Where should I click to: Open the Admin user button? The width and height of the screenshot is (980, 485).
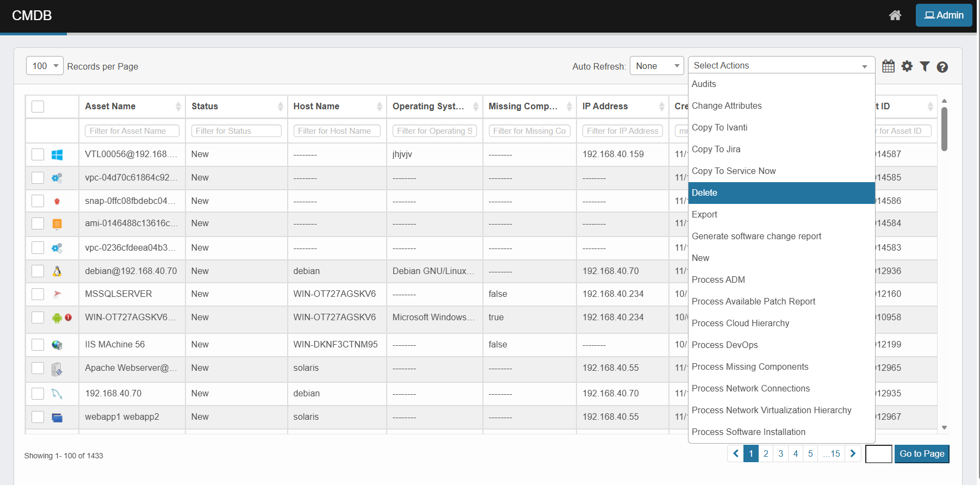pos(944,15)
